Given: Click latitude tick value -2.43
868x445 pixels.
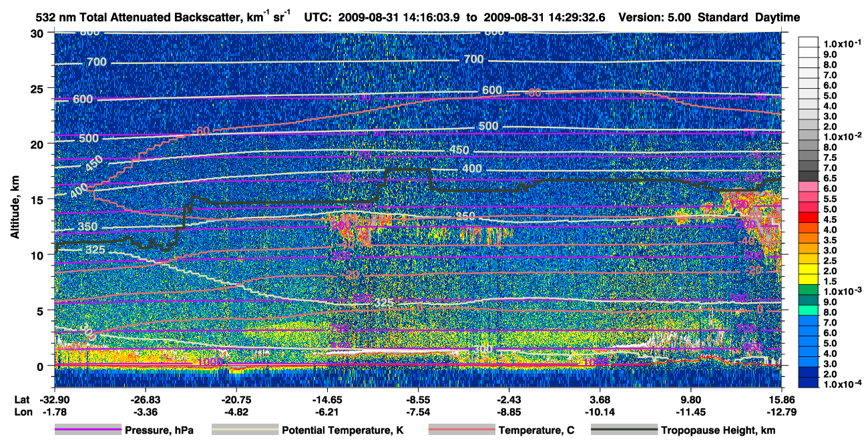Looking at the screenshot, I should coord(509,399).
